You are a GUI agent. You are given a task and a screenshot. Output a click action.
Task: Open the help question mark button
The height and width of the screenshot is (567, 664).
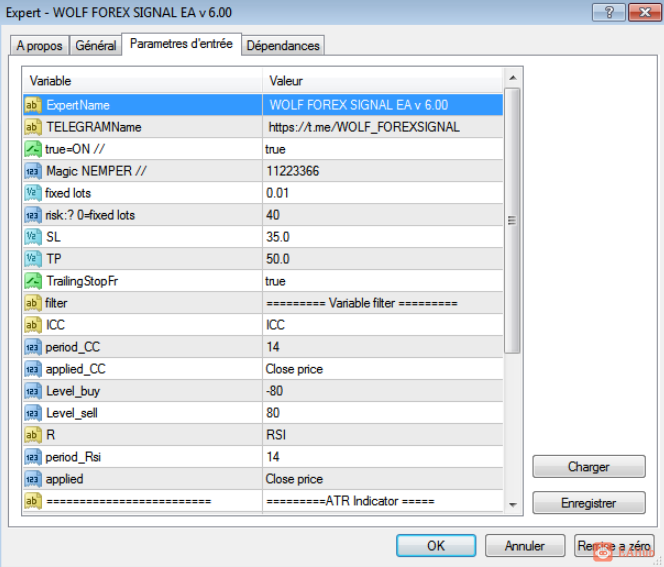pyautogui.click(x=609, y=12)
